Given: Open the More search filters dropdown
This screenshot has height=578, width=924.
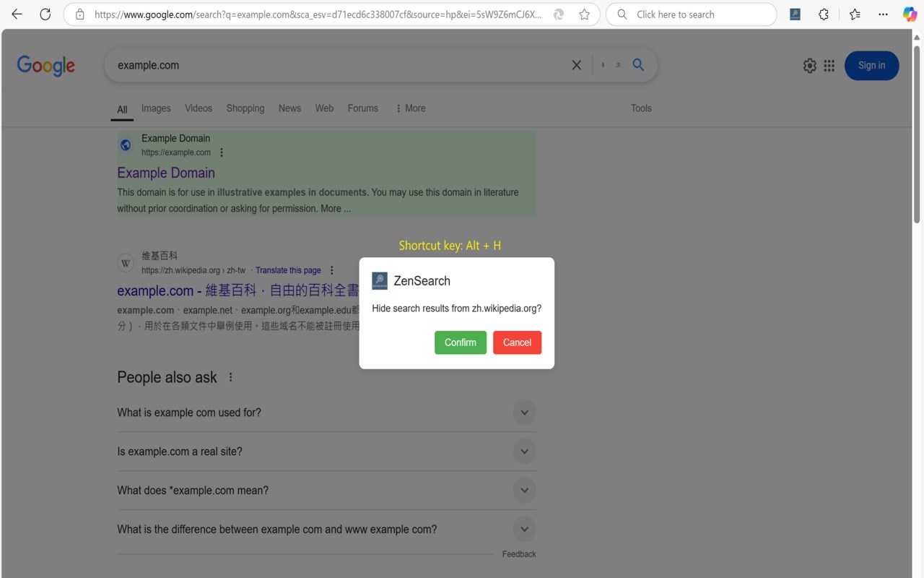Looking at the screenshot, I should tap(410, 108).
